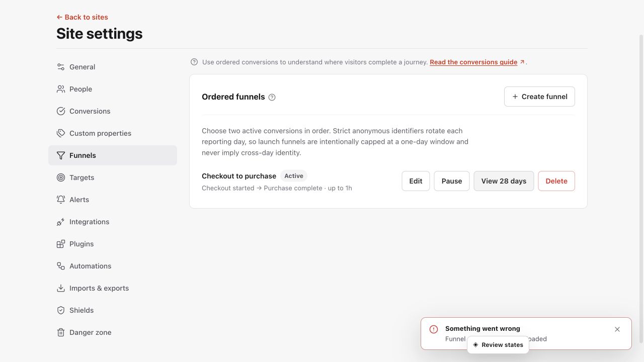Click the Shields shield icon
Viewport: 644px width, 362px height.
(61, 310)
